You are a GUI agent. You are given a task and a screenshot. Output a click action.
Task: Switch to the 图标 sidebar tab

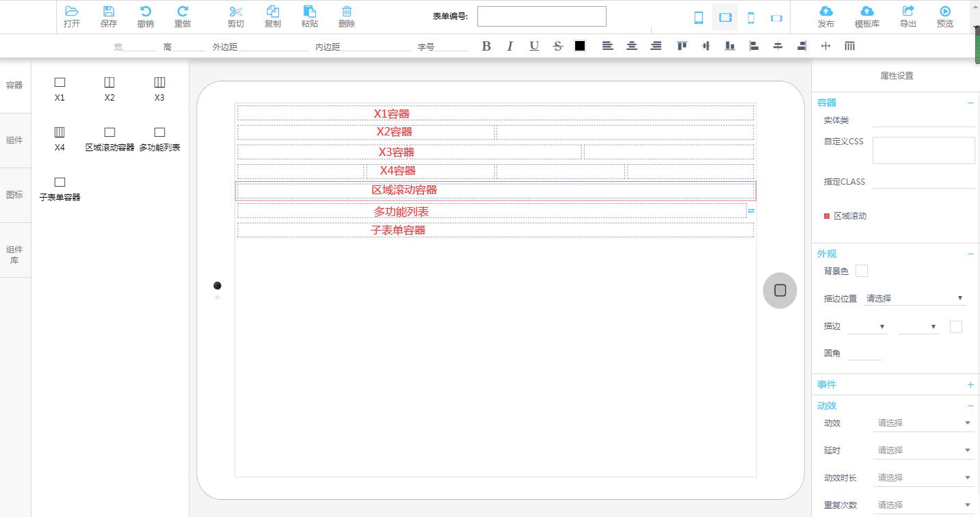[x=14, y=195]
